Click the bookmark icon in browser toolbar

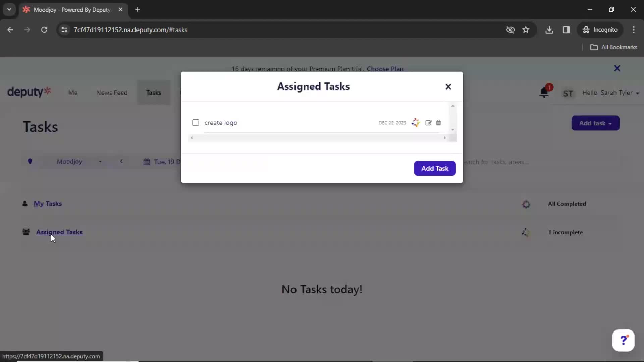coord(526,29)
